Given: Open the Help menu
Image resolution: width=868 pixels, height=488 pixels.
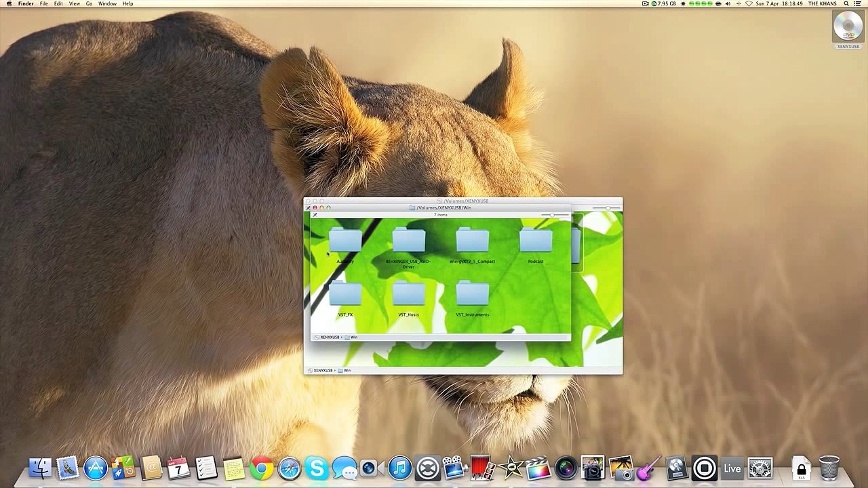Looking at the screenshot, I should tap(127, 3).
